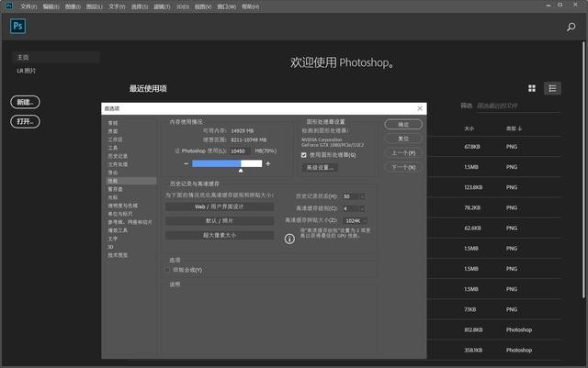The image size is (588, 368).
Task: Open the 图层(L) menu
Action: [x=94, y=6]
